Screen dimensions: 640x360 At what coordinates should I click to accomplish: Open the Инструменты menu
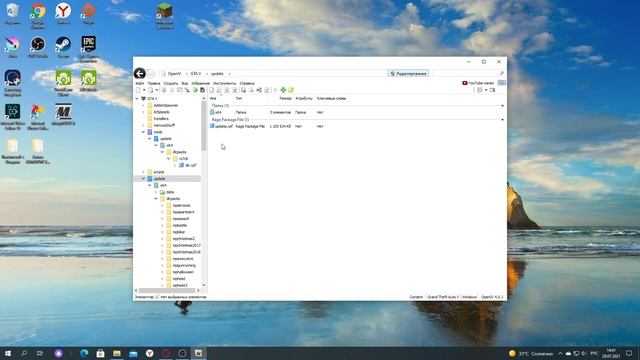[x=224, y=83]
